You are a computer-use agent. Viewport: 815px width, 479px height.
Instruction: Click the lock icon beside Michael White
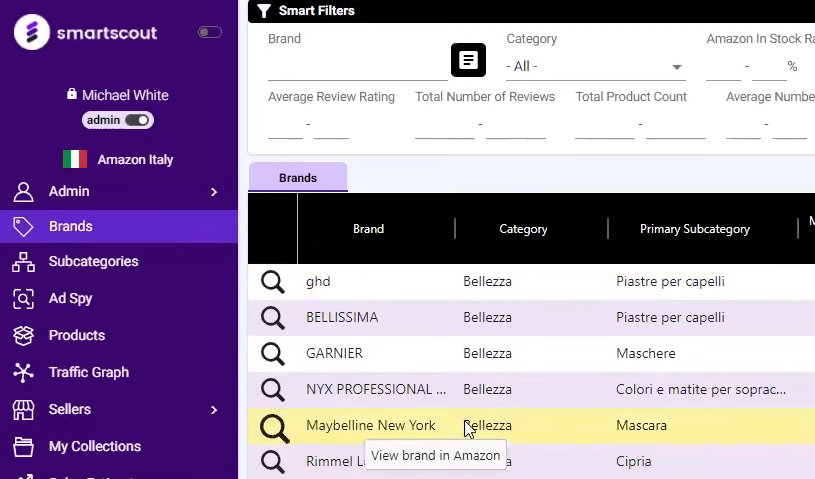coord(72,94)
